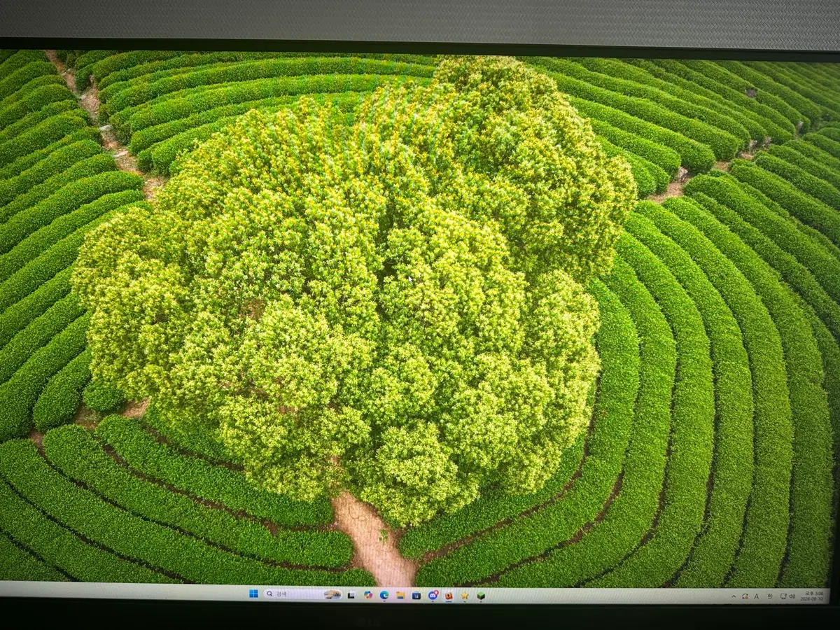This screenshot has height=630, width=840.
Task: Open Discord from the taskbar
Action: point(433,596)
